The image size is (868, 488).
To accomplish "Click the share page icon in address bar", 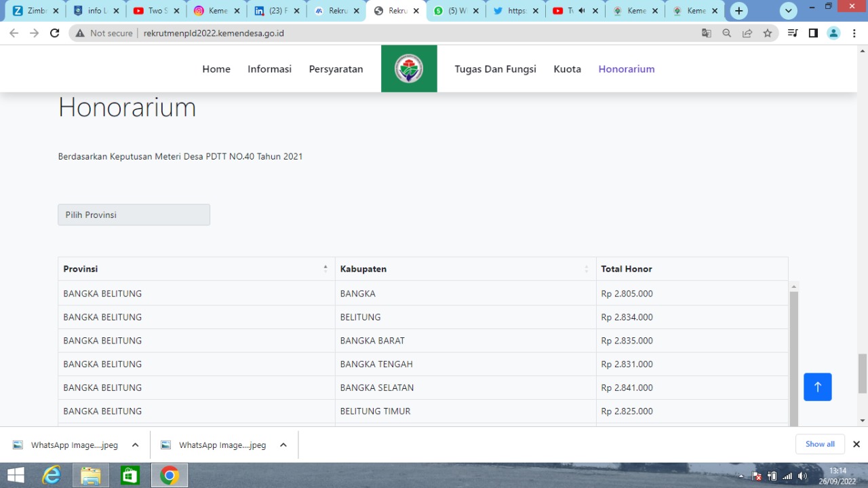I will tap(747, 33).
